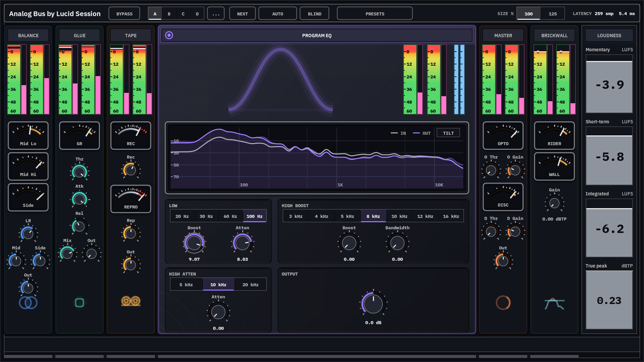644x362 pixels.
Task: Click the Glue Atk knob
Action: pos(79,199)
